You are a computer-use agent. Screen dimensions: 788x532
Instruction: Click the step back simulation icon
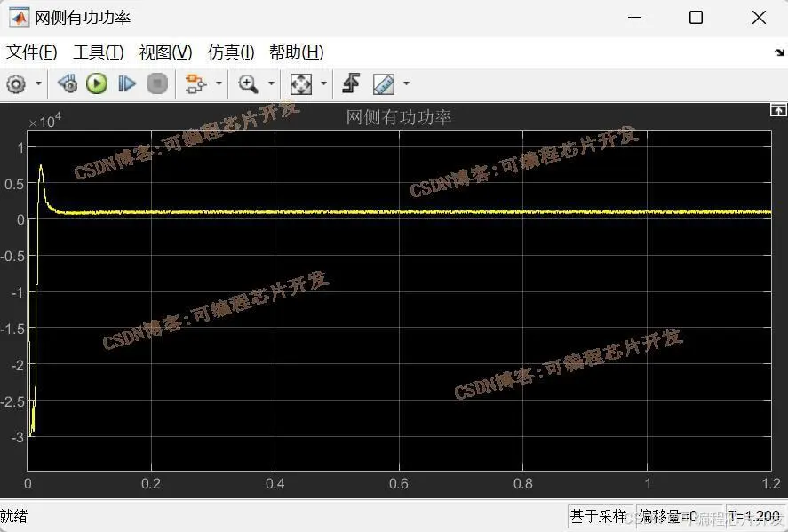click(68, 83)
